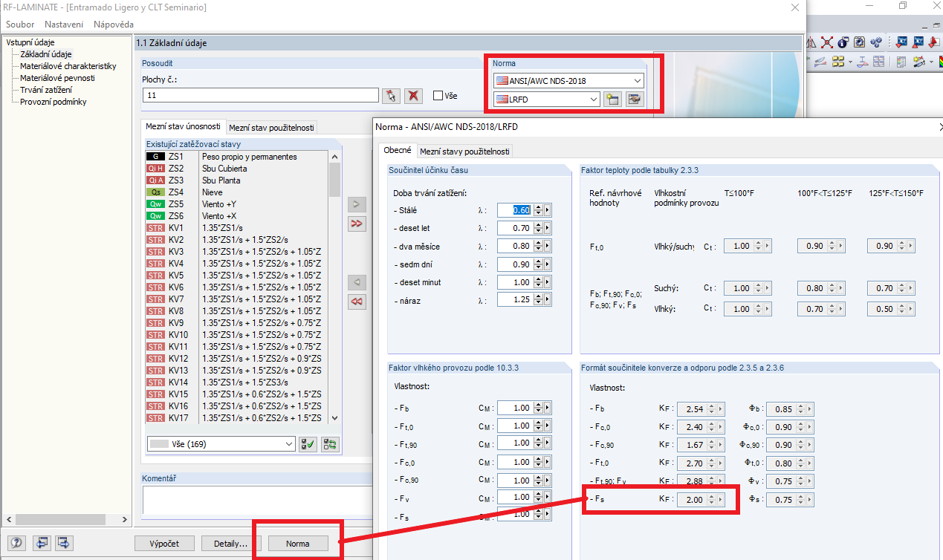Screen dimensions: 943x560
Task: Switch to Mezní stavy použitelnosti tab in Norma dialog
Action: (464, 152)
